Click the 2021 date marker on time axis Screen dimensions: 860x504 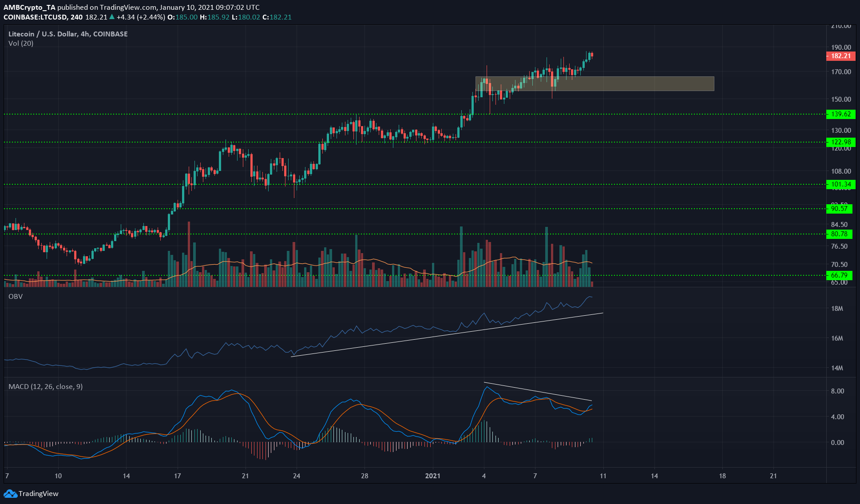[x=432, y=476]
